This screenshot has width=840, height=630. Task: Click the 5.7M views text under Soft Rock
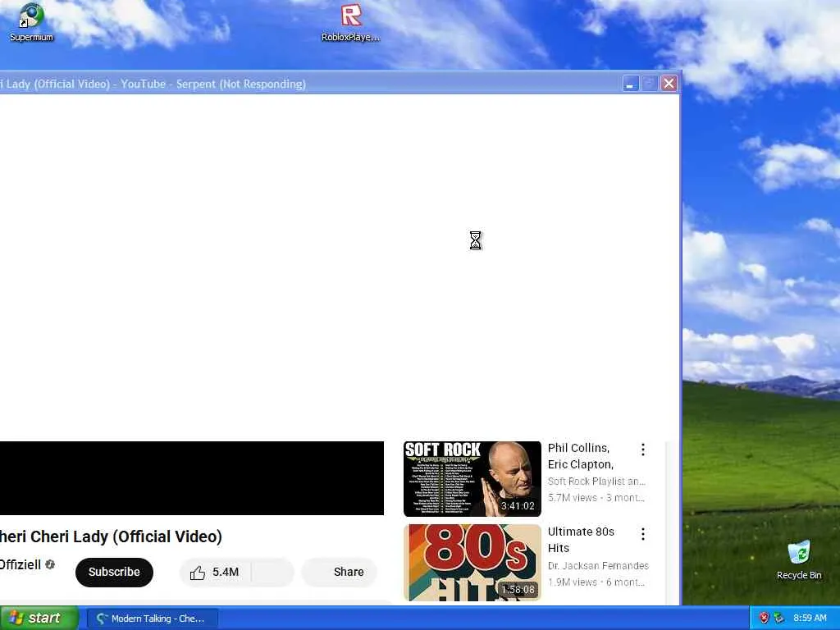click(572, 498)
